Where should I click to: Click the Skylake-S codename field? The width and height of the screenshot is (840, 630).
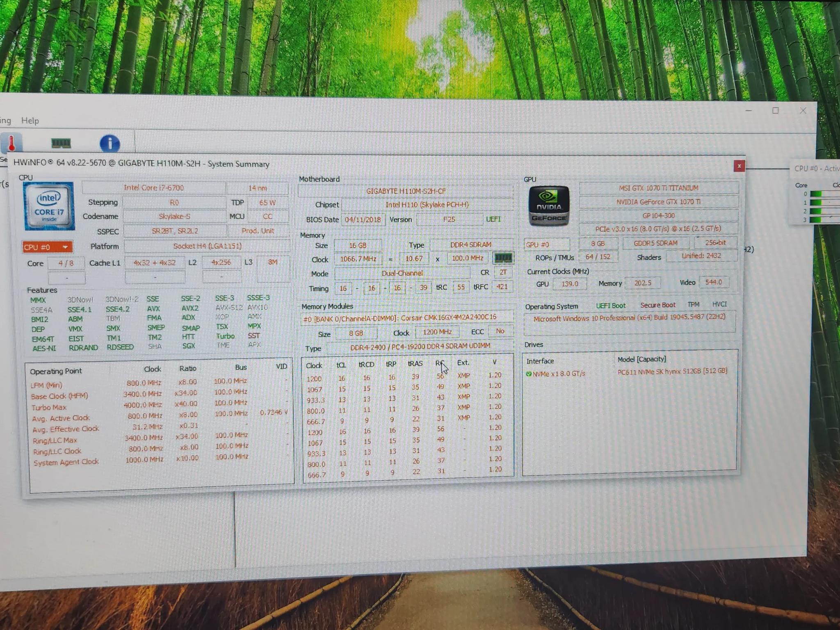[x=174, y=216]
